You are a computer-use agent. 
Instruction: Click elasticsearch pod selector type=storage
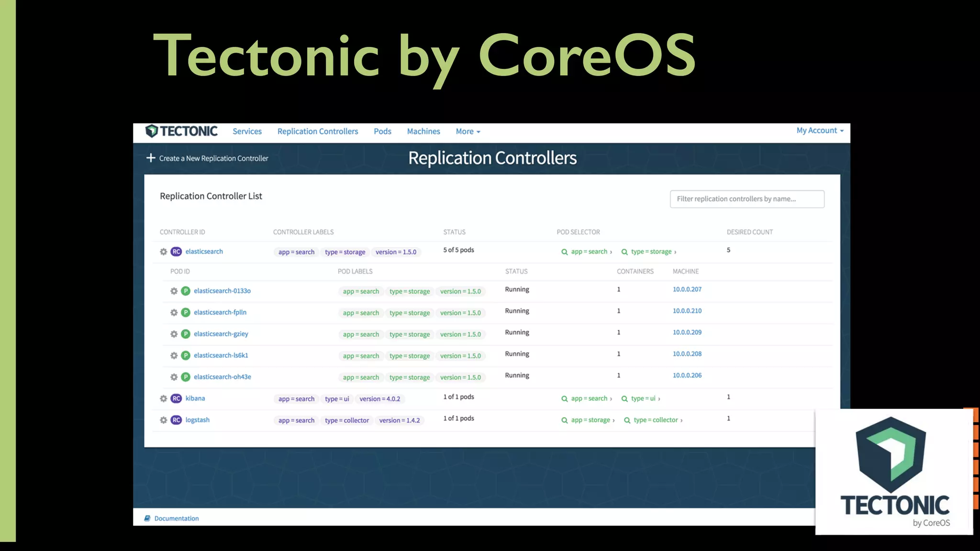[x=649, y=252]
